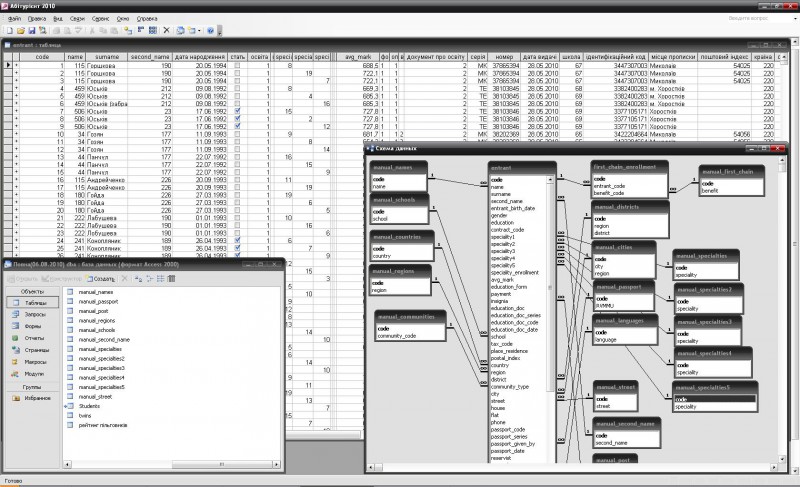Expand subdatasheet plus for entrant row 20

point(16,210)
